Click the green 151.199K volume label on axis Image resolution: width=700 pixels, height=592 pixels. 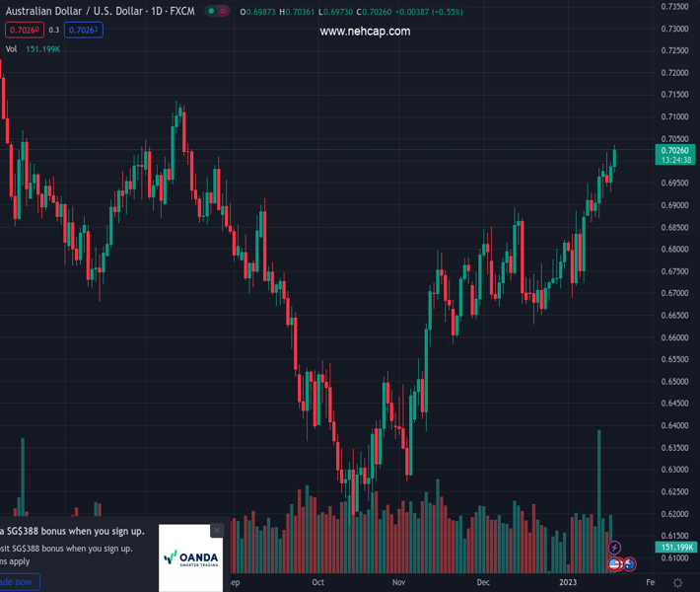675,548
